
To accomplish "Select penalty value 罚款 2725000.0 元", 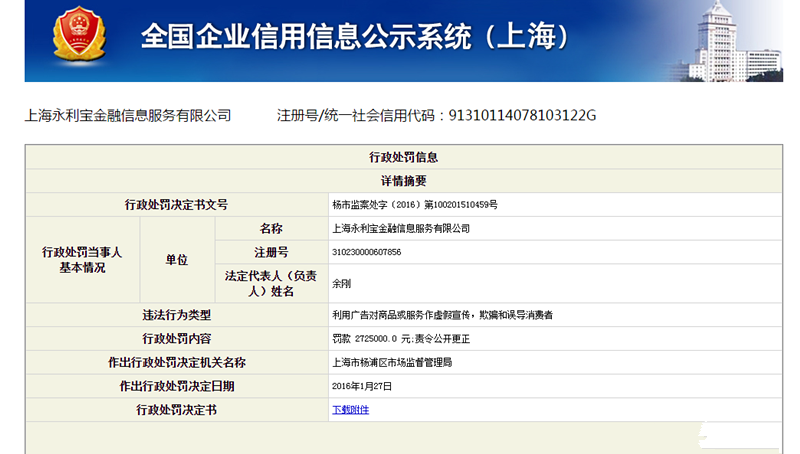I will [371, 339].
